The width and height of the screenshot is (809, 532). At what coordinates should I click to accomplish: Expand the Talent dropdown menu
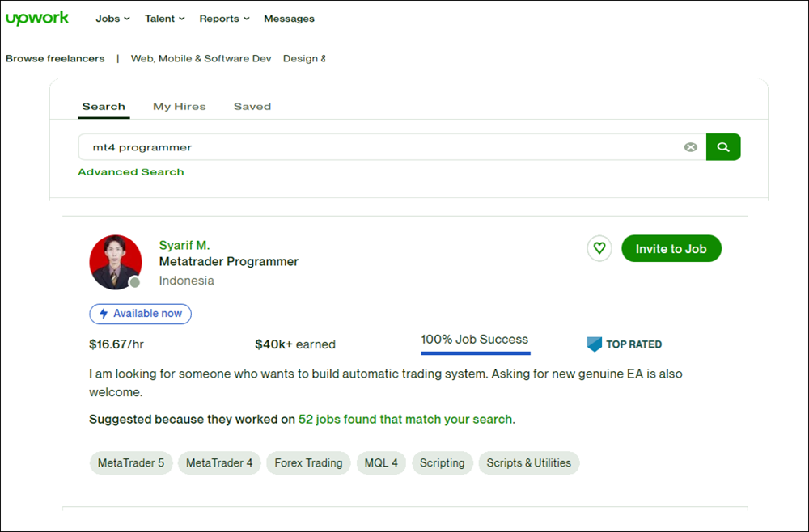(164, 19)
